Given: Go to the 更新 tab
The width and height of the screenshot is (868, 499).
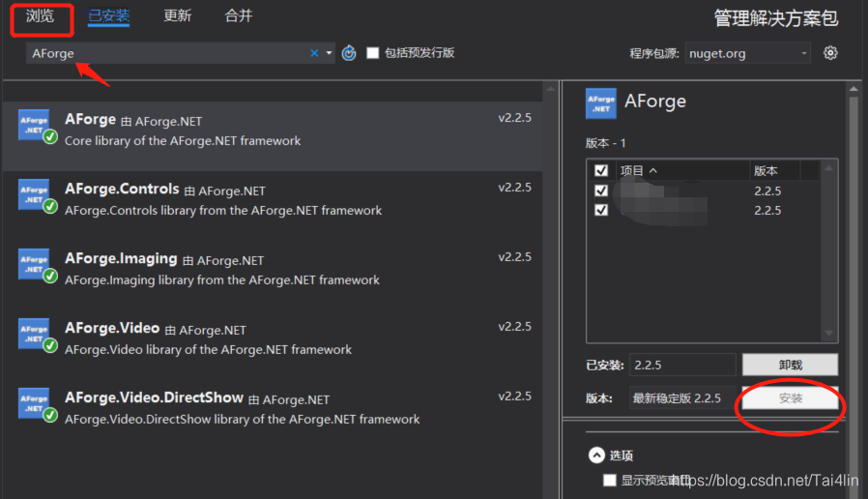Looking at the screenshot, I should click(x=177, y=16).
